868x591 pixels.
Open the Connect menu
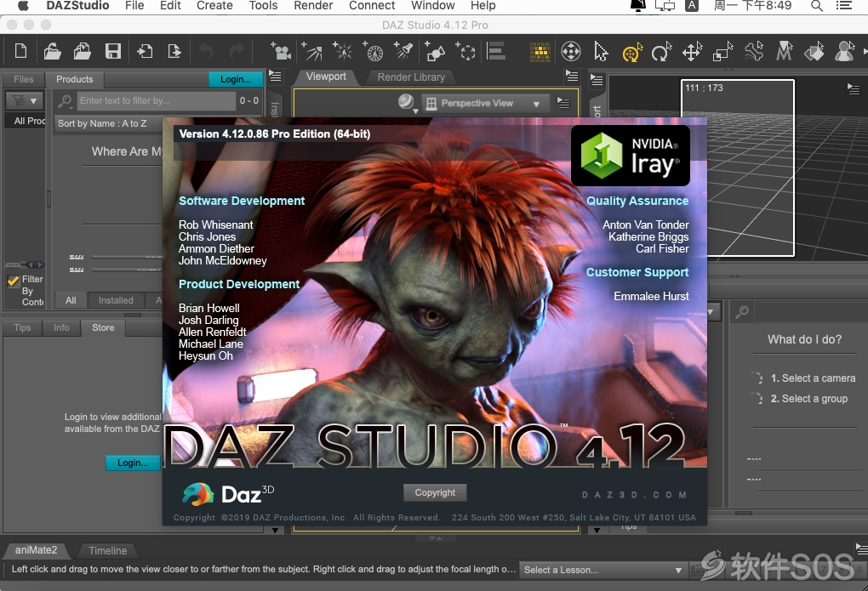point(371,6)
